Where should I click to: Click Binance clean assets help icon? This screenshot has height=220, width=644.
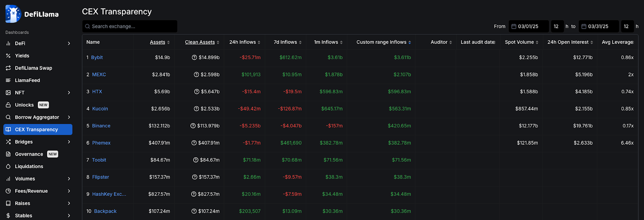[x=193, y=126]
